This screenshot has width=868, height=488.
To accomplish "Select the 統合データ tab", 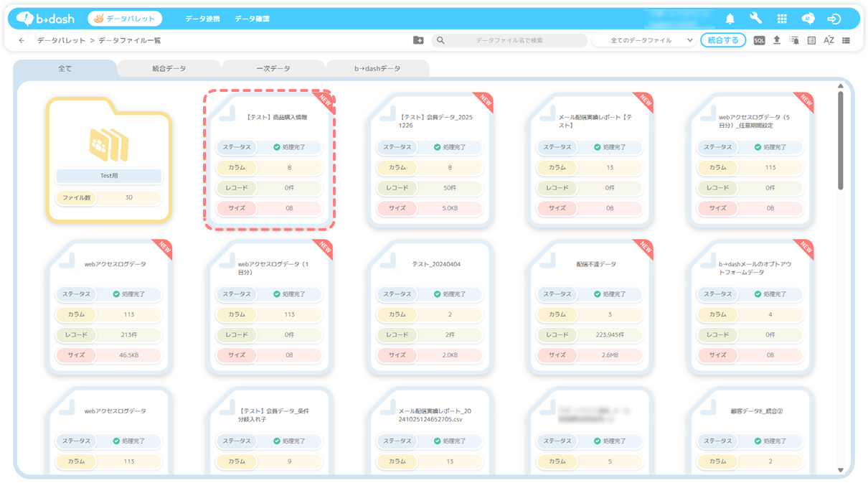I will 169,69.
